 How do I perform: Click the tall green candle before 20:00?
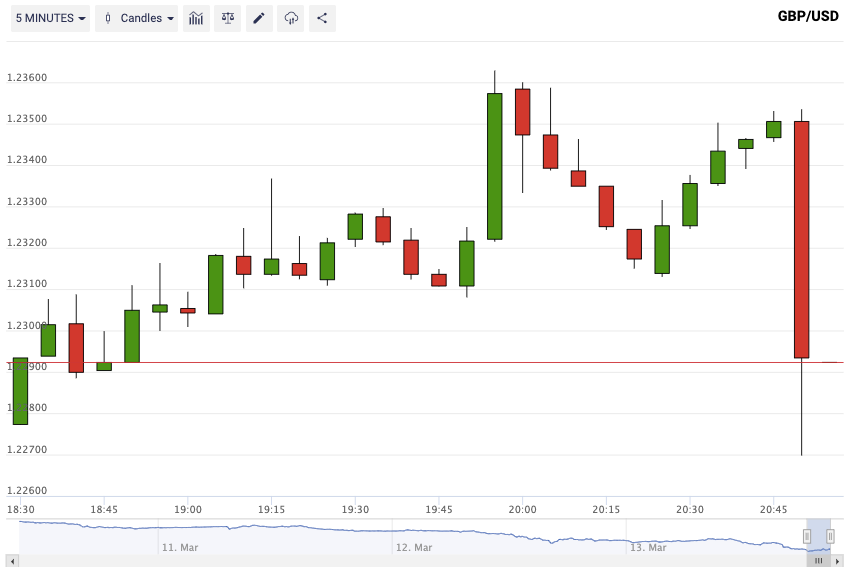(x=495, y=166)
